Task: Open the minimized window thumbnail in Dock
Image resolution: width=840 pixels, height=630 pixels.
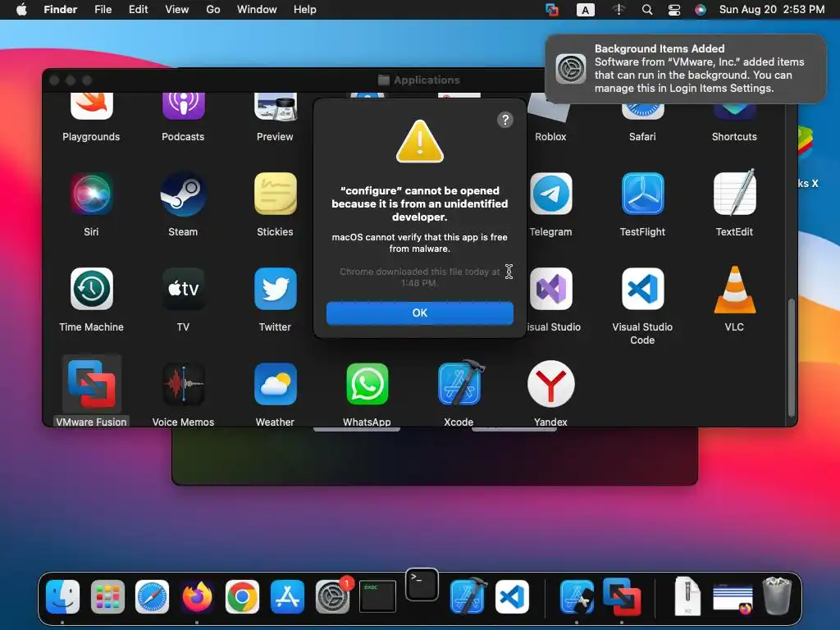Action: click(x=733, y=598)
